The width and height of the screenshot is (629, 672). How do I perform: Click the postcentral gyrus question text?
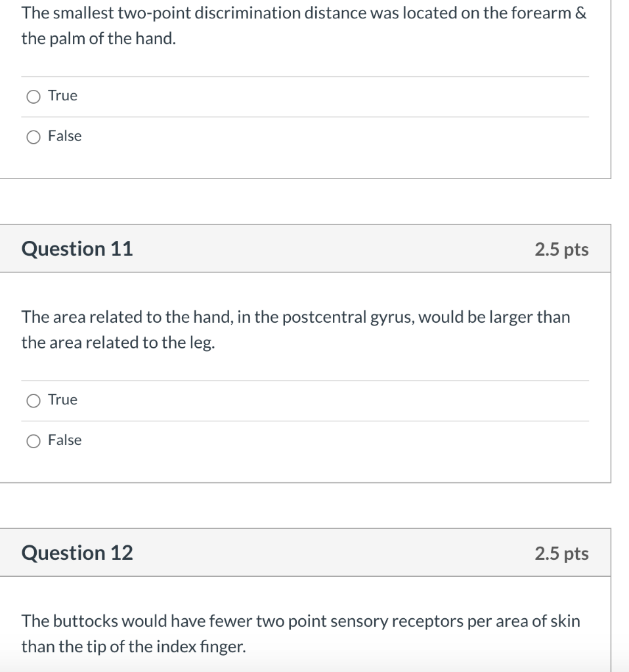(295, 329)
